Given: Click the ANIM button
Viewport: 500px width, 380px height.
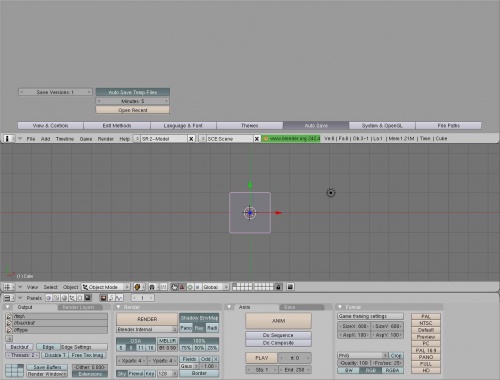Looking at the screenshot, I should click(278, 321).
